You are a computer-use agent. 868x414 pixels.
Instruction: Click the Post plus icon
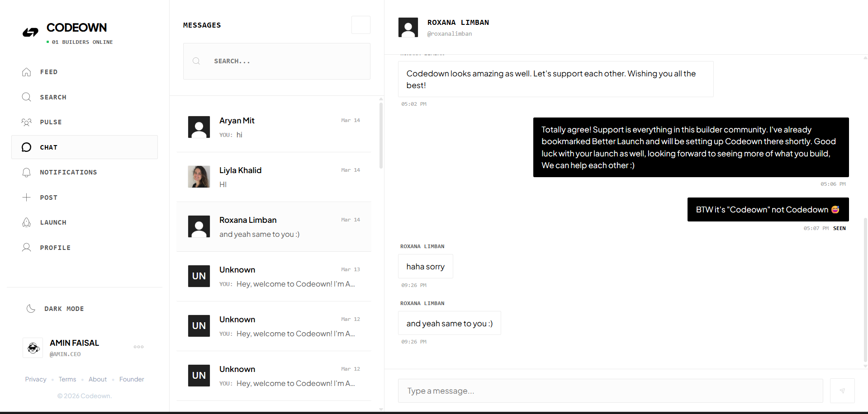pyautogui.click(x=26, y=197)
